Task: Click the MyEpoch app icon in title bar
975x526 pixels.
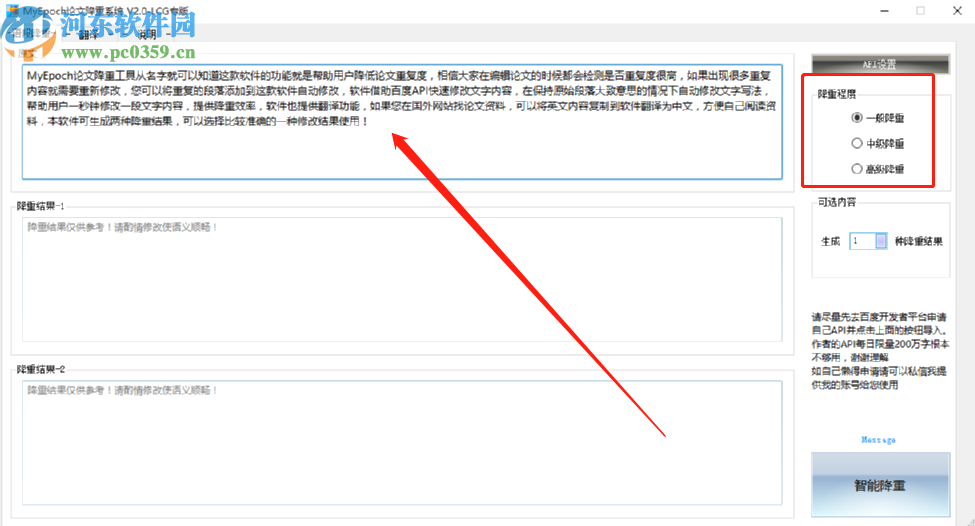Action: 12,11
